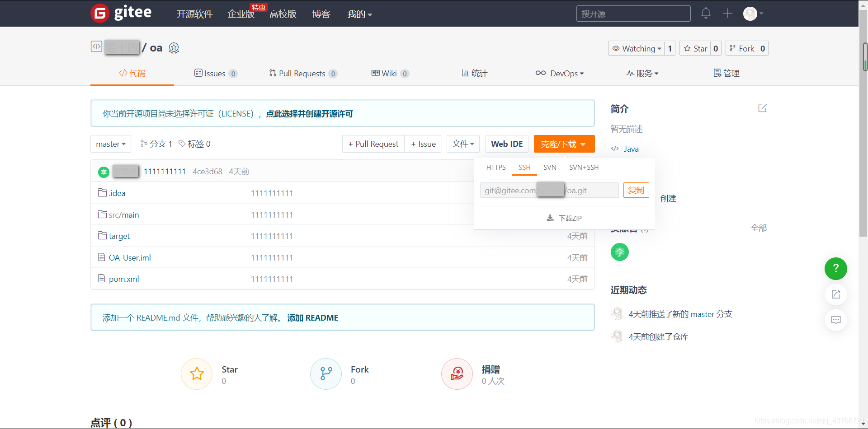
Task: Click 标签 0 tags link
Action: tap(194, 144)
